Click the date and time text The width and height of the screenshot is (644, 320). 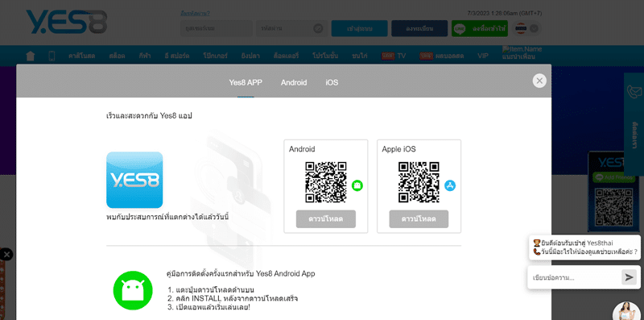[x=505, y=13]
